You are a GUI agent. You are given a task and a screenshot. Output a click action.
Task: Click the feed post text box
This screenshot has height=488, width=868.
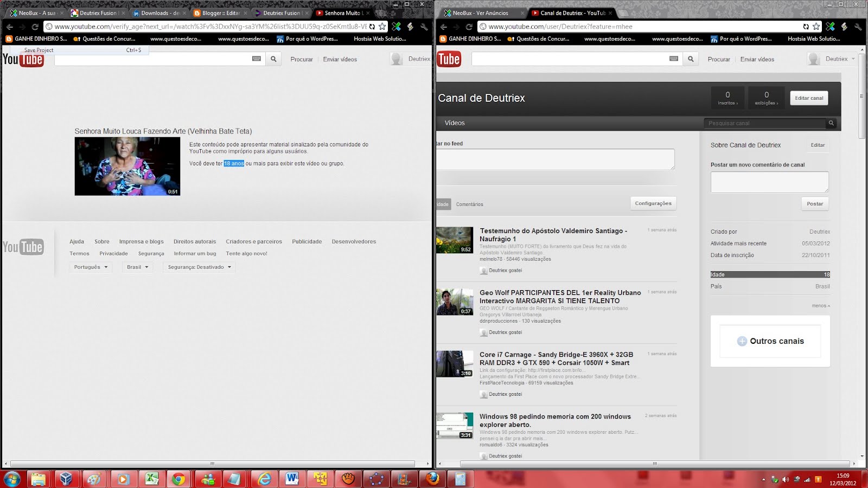tap(556, 159)
